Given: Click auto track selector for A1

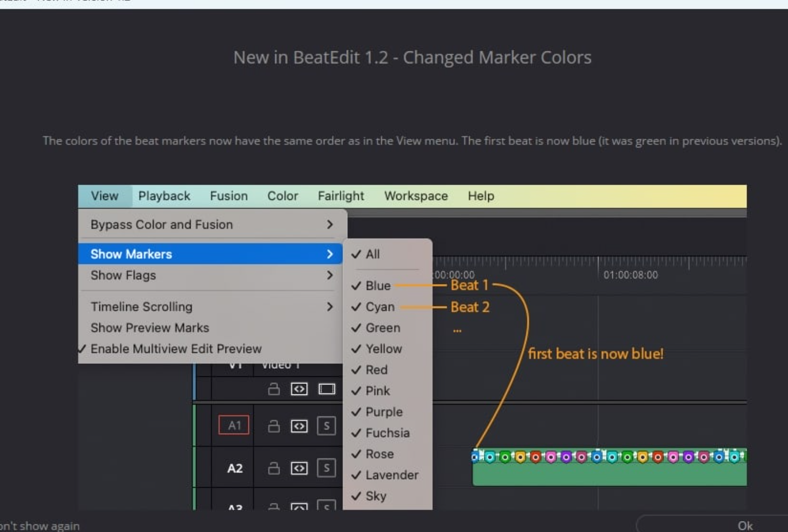Looking at the screenshot, I should click(x=299, y=426).
